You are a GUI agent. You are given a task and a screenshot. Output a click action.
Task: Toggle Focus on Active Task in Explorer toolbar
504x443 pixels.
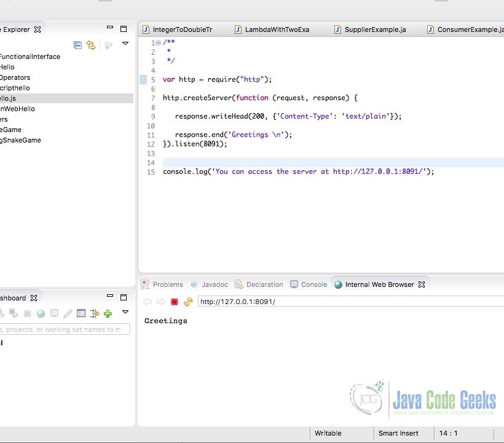109,44
